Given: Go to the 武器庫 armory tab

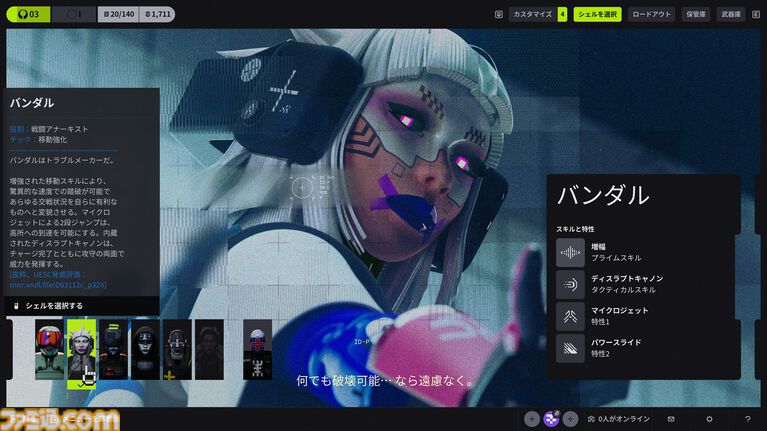Looking at the screenshot, I should [x=732, y=14].
